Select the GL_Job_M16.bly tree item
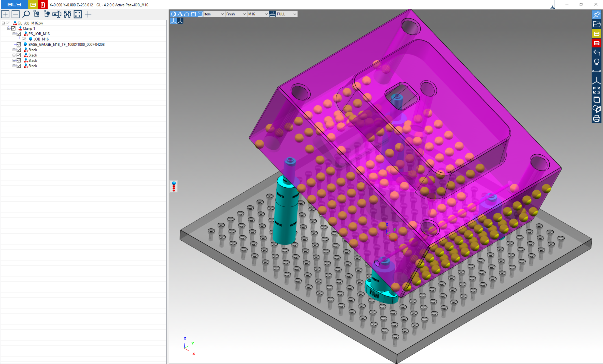Image resolution: width=603 pixels, height=364 pixels. coord(30,23)
